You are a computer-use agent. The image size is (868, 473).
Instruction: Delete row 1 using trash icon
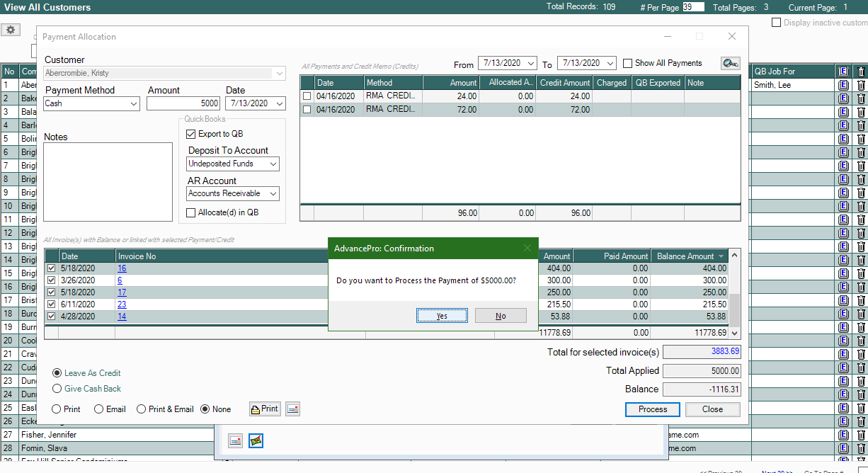click(x=861, y=85)
